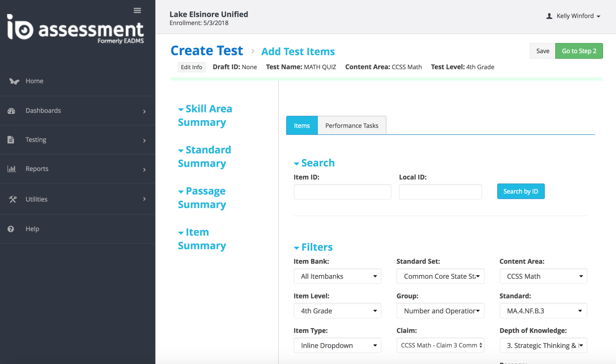This screenshot has width=616, height=364.
Task: Click the Utilities tools icon
Action: tap(13, 199)
